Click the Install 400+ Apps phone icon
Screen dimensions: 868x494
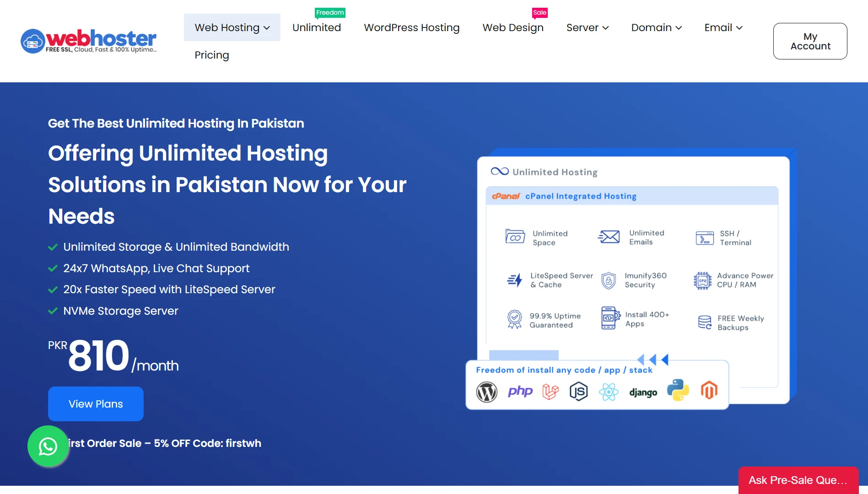(610, 318)
